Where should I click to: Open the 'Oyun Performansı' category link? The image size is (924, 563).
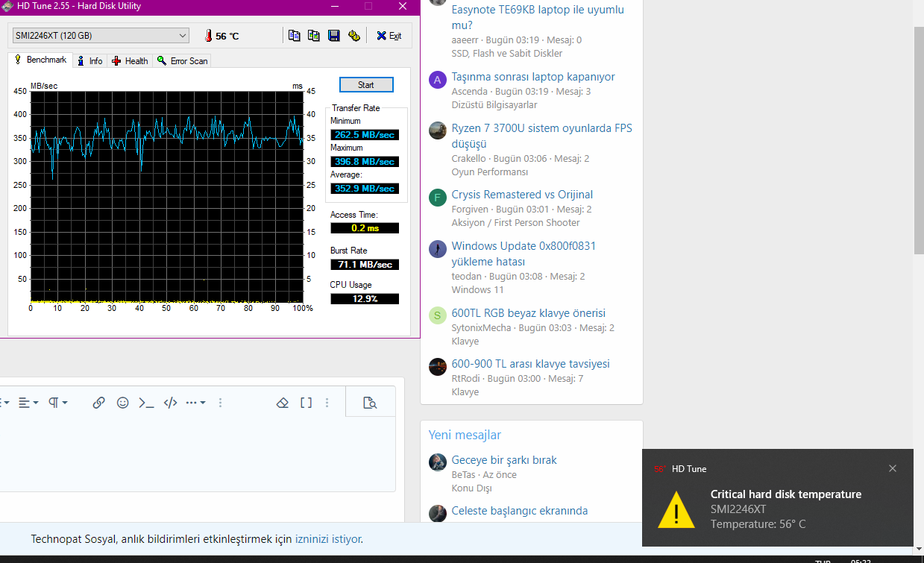pyautogui.click(x=490, y=172)
